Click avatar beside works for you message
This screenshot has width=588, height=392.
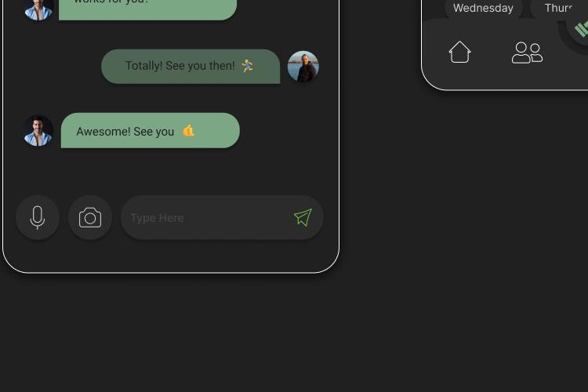pos(38,9)
